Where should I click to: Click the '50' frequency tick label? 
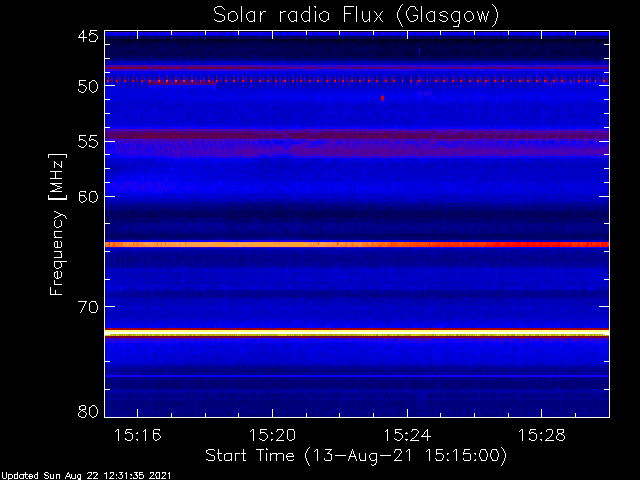88,86
